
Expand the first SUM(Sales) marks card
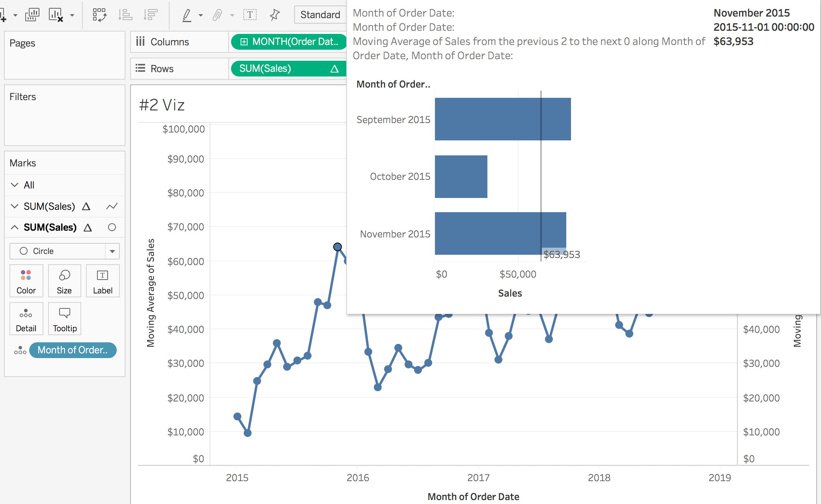(x=15, y=206)
